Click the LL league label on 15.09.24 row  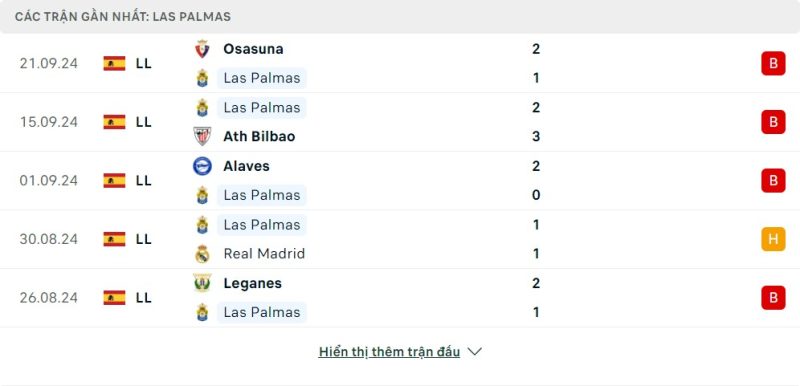144,122
